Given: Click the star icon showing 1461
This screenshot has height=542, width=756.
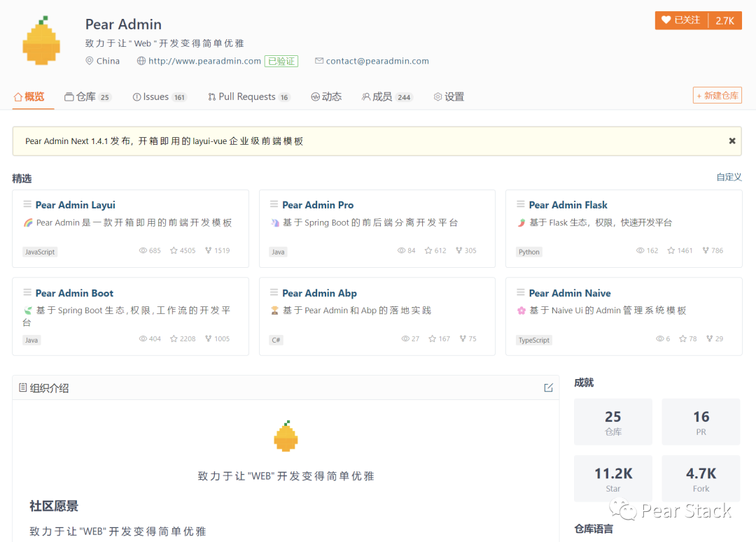Looking at the screenshot, I should [671, 250].
